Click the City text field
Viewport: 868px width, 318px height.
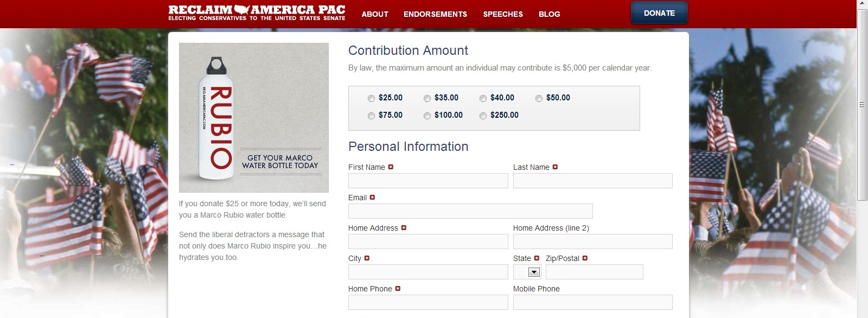click(x=428, y=272)
